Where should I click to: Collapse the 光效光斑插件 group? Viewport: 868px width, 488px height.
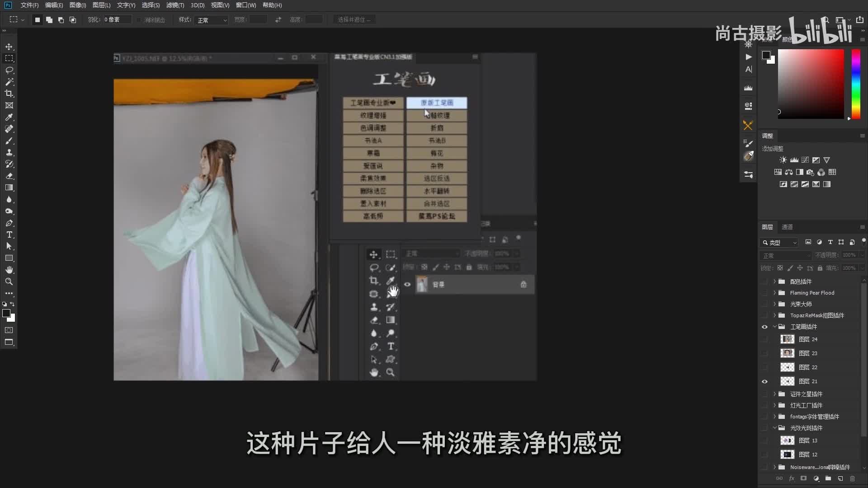coord(774,428)
